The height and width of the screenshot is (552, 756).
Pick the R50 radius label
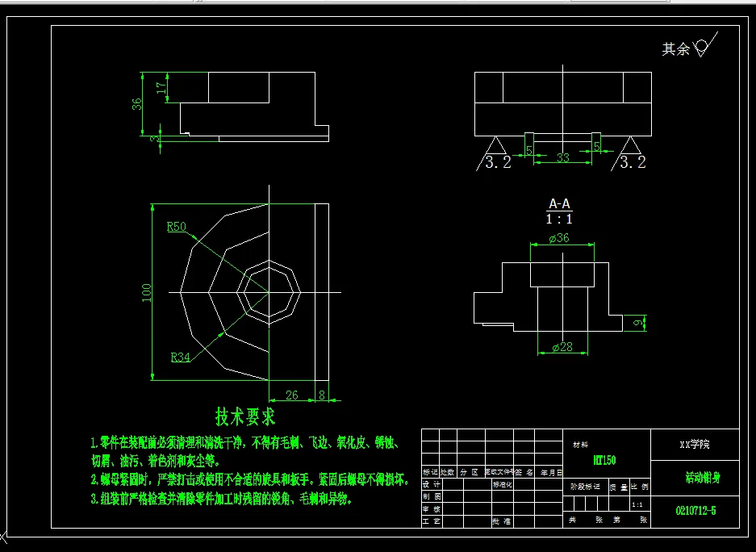pyautogui.click(x=177, y=227)
